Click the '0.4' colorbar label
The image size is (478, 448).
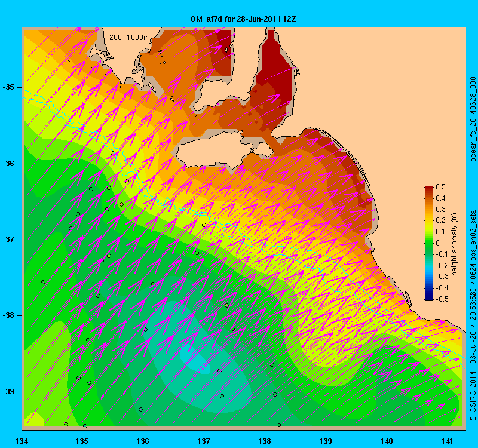(x=440, y=198)
